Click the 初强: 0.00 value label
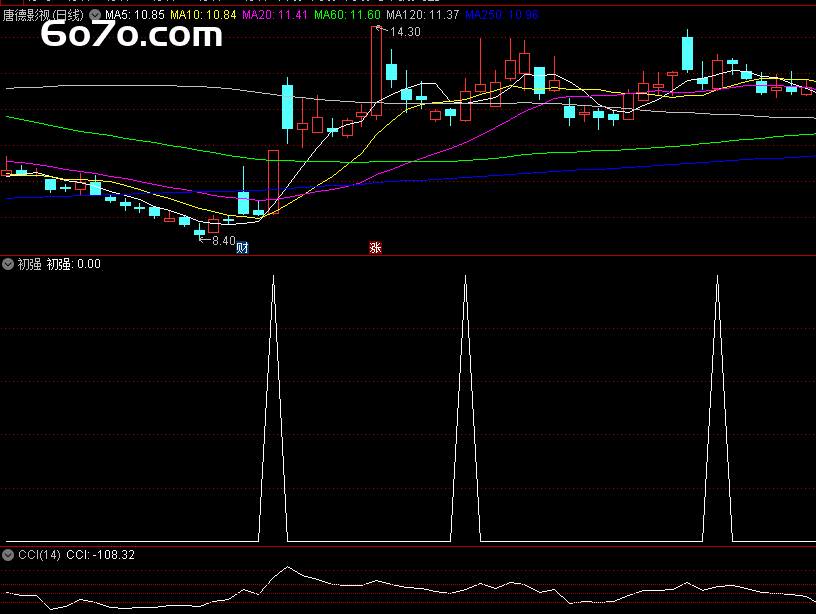Viewport: 816px width, 614px height. click(73, 264)
